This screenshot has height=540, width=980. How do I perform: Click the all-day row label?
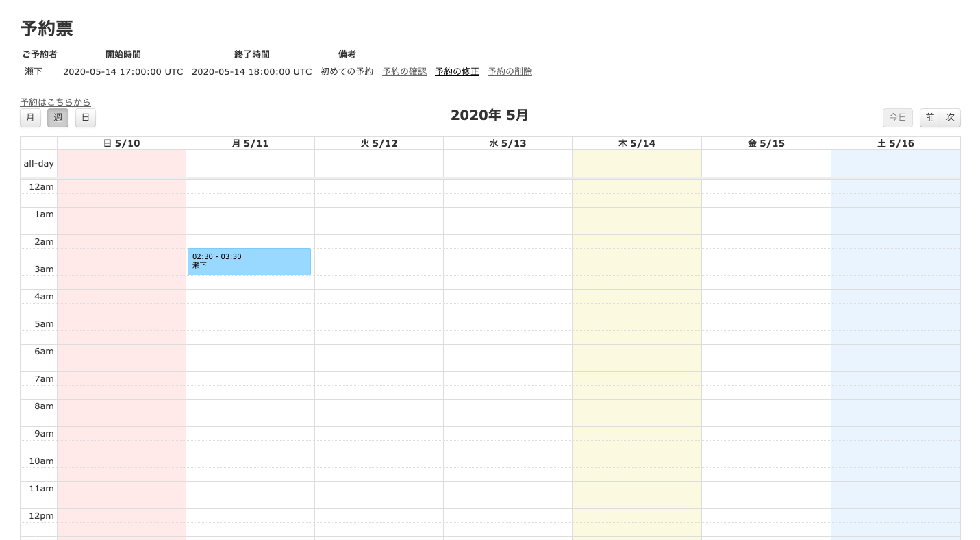point(38,163)
